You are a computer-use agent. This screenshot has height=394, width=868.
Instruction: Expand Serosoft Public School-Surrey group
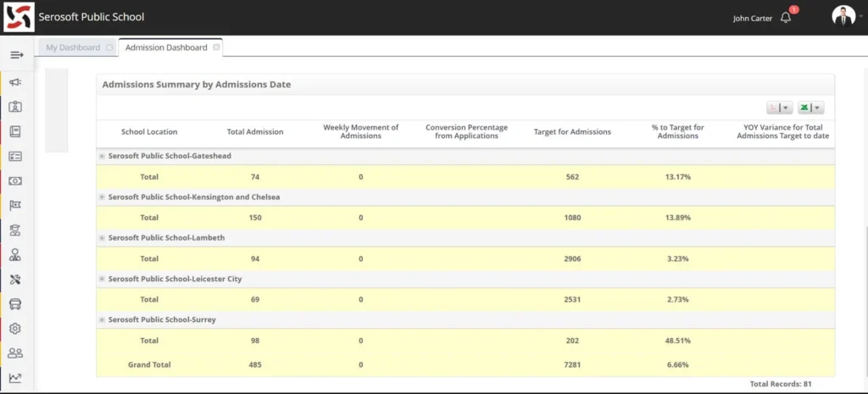[102, 319]
